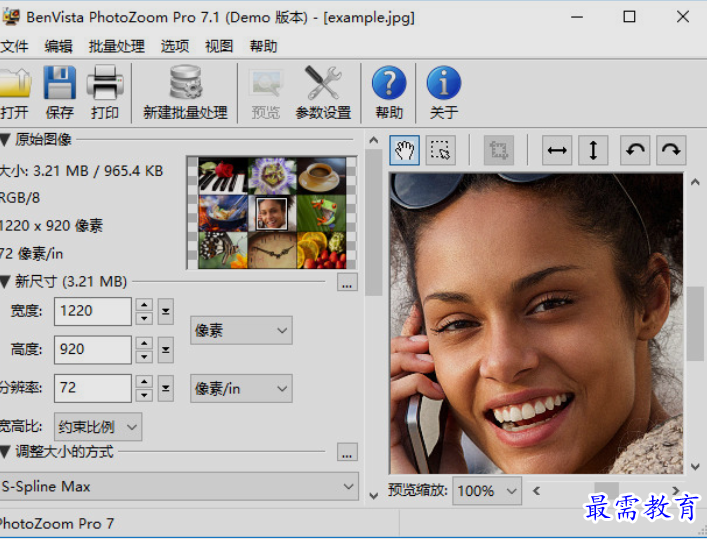Click the PhotoZoom app icon in title bar
707x539 pixels.
click(x=11, y=17)
